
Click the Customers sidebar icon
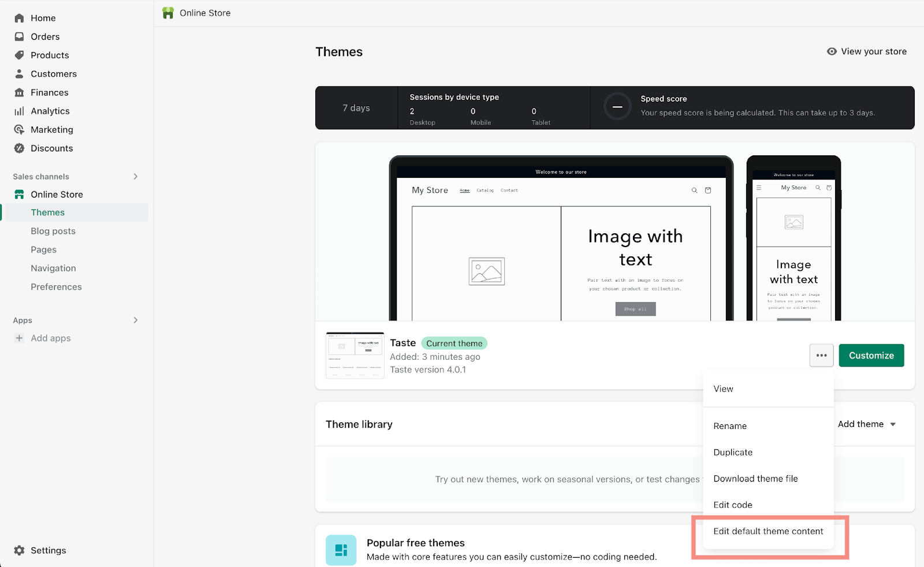19,73
